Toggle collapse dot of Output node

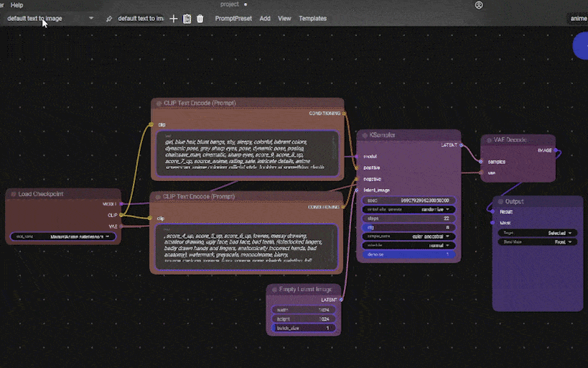click(x=500, y=202)
